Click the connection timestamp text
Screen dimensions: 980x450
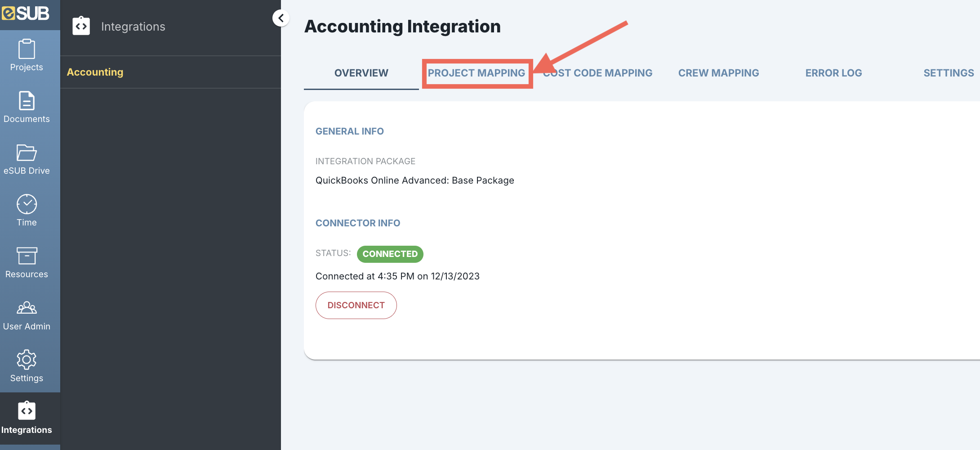397,276
